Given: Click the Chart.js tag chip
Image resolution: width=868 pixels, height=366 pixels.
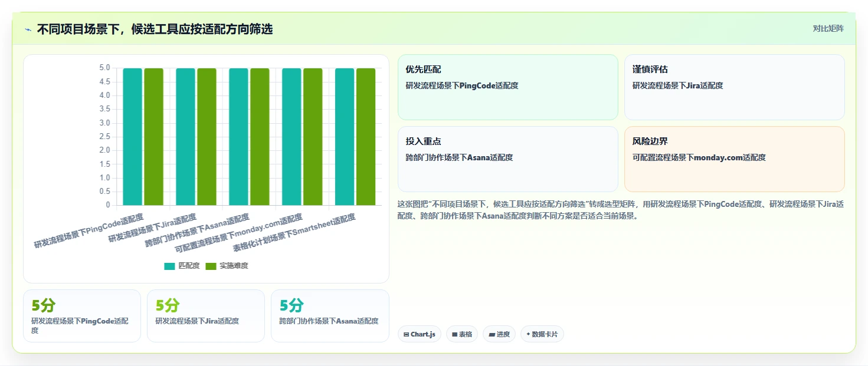Looking at the screenshot, I should [x=420, y=334].
